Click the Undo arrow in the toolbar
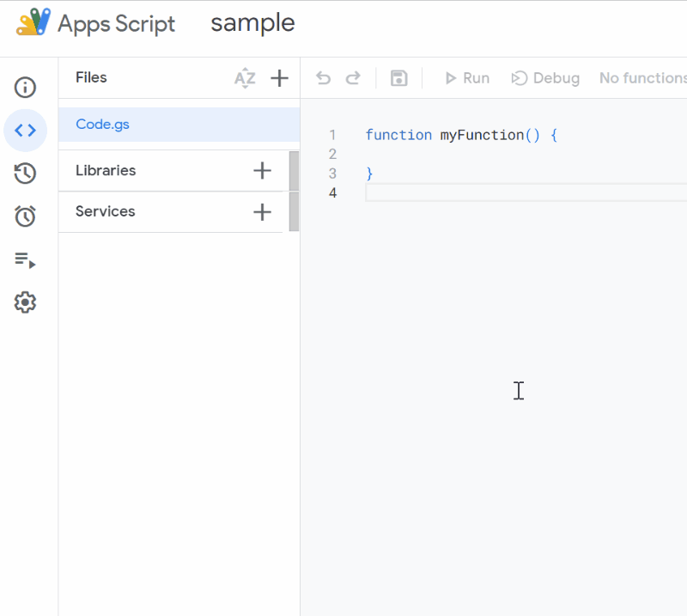687x616 pixels. (x=324, y=79)
